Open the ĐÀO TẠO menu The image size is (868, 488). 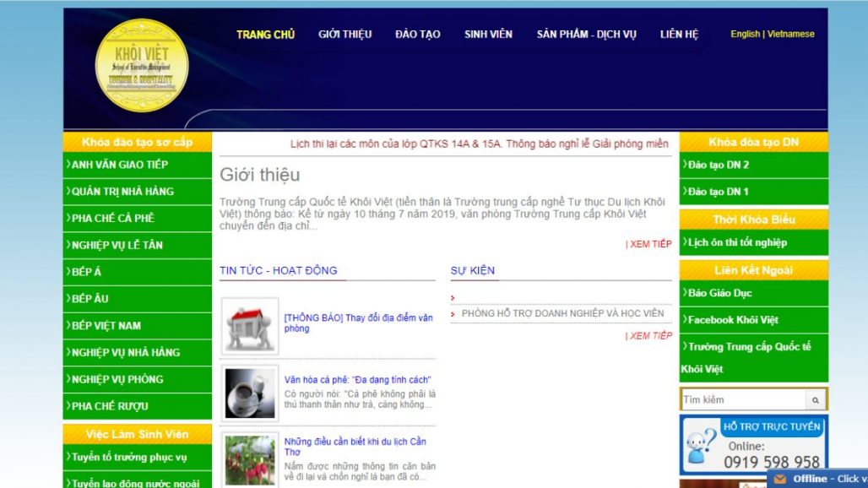click(x=418, y=35)
